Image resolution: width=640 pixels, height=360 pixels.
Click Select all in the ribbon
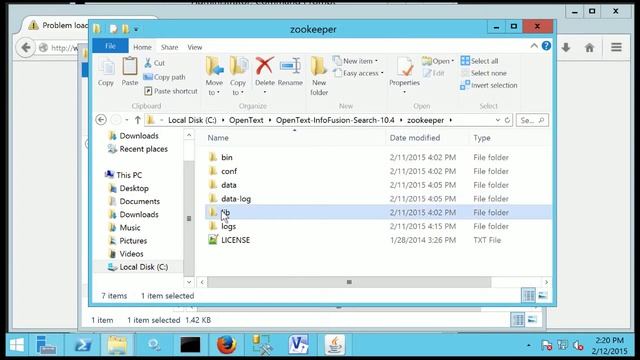pyautogui.click(x=480, y=61)
